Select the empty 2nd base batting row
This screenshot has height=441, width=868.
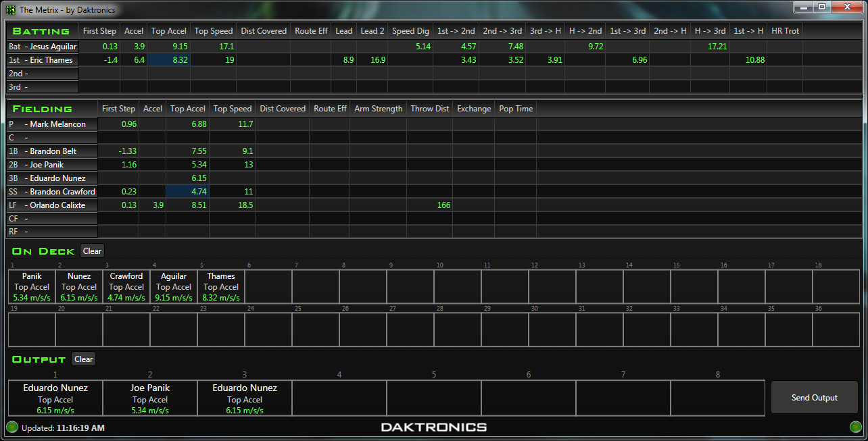[x=42, y=73]
